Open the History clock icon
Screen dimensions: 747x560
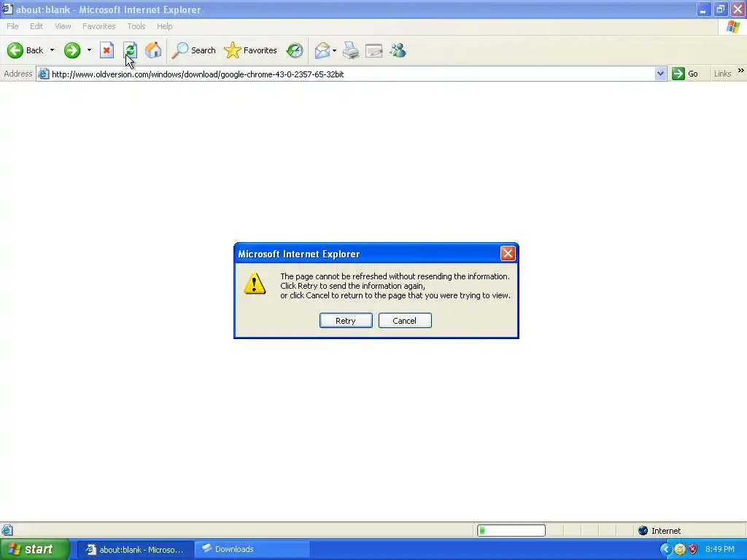[x=295, y=50]
